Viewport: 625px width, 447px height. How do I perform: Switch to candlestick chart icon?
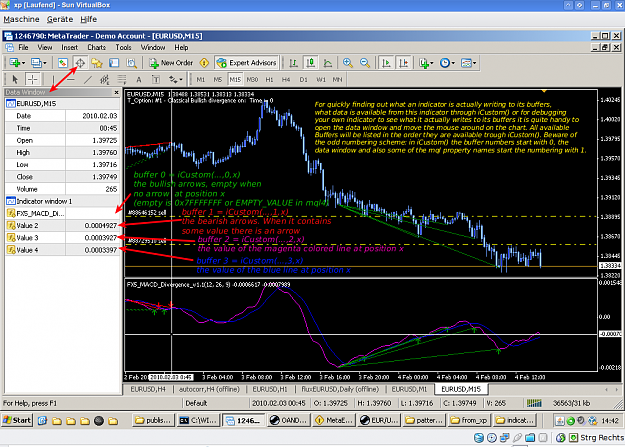tap(311, 63)
